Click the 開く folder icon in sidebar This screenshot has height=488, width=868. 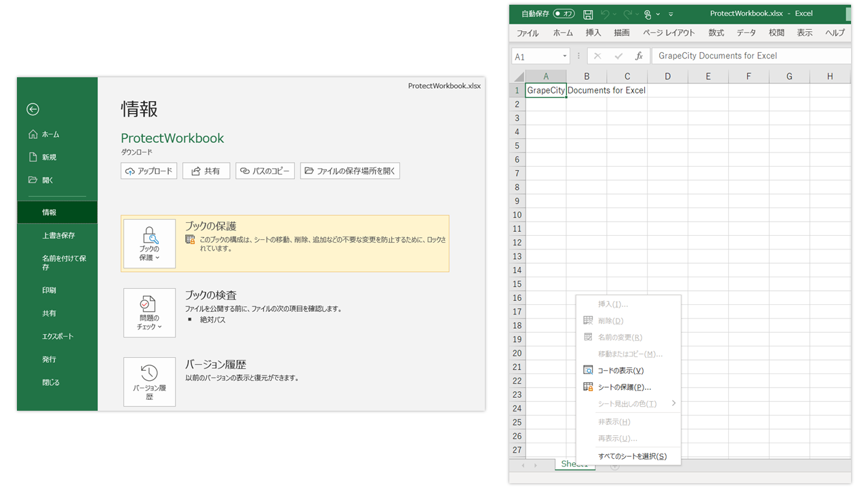pyautogui.click(x=33, y=180)
